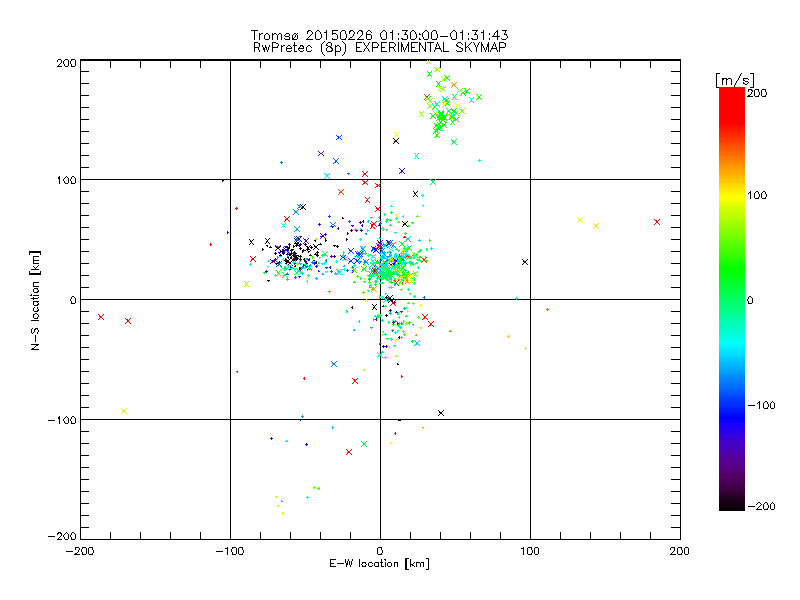Click the y-axis tick label '-100'
Viewport: 800px width, 600px height.
click(x=62, y=420)
